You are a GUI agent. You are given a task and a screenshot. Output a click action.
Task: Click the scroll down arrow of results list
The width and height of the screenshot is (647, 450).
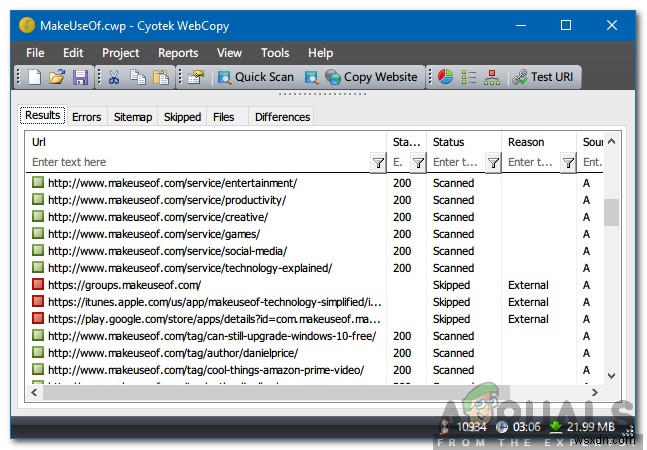[x=612, y=376]
